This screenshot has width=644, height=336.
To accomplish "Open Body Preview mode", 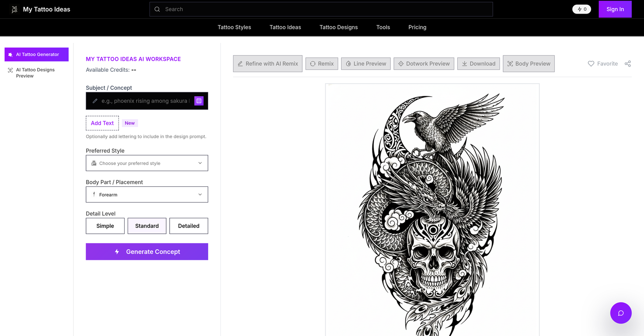I will pos(528,63).
